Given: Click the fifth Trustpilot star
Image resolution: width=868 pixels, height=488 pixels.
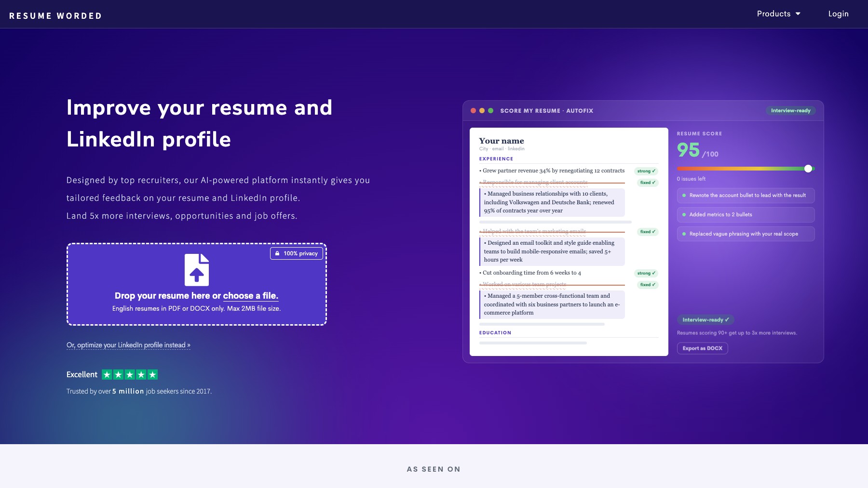Looking at the screenshot, I should coord(152,374).
